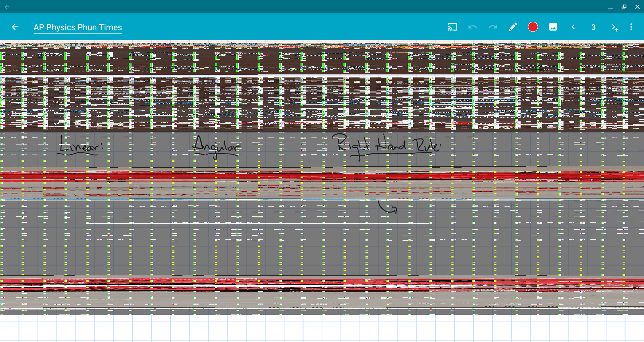Add a new page after this one
Viewport: 644px width, 342px height.
[614, 27]
